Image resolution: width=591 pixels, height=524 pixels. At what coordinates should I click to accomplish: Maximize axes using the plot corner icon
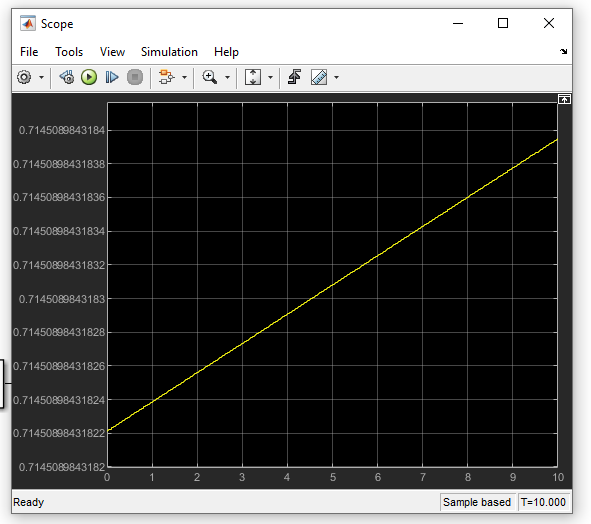tap(564, 99)
